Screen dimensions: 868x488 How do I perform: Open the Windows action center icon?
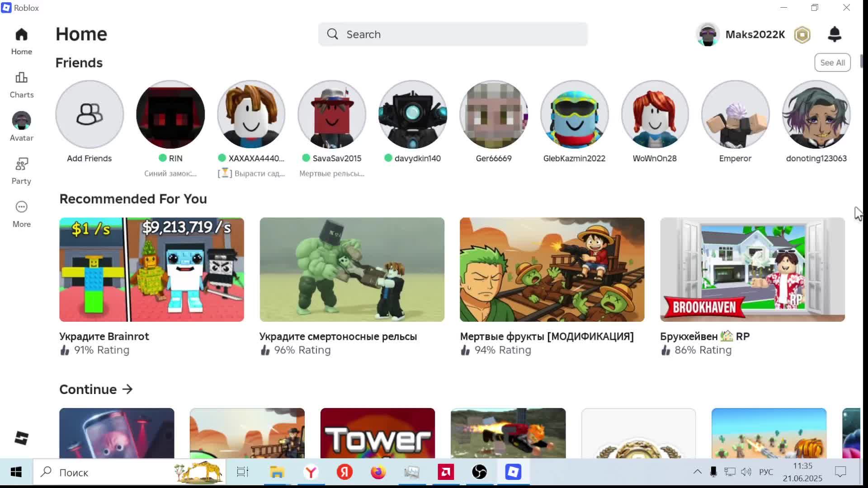[840, 472]
